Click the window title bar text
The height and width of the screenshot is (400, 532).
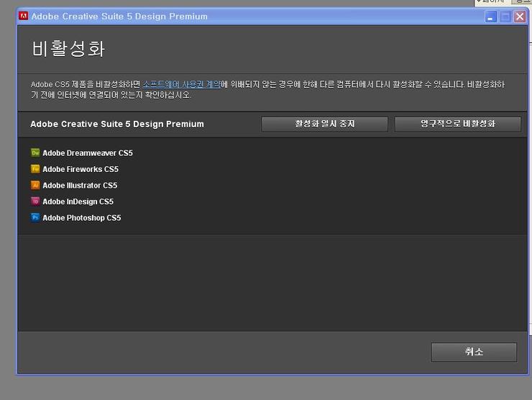tap(119, 16)
